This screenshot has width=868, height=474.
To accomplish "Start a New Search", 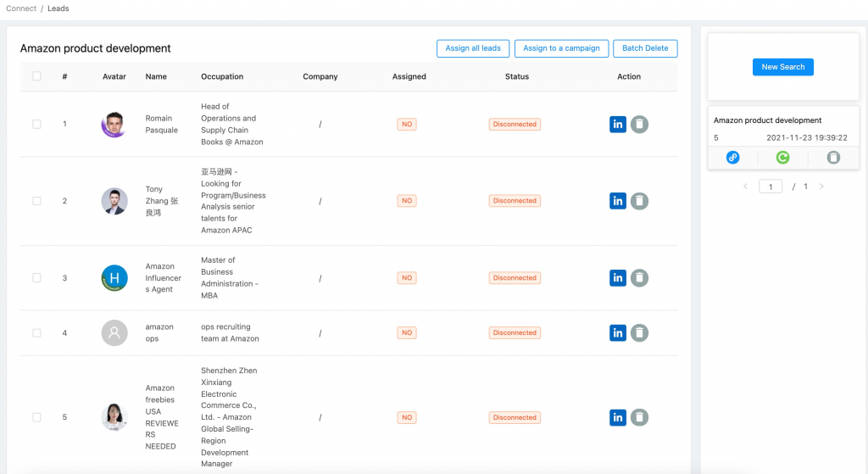I will click(x=782, y=67).
